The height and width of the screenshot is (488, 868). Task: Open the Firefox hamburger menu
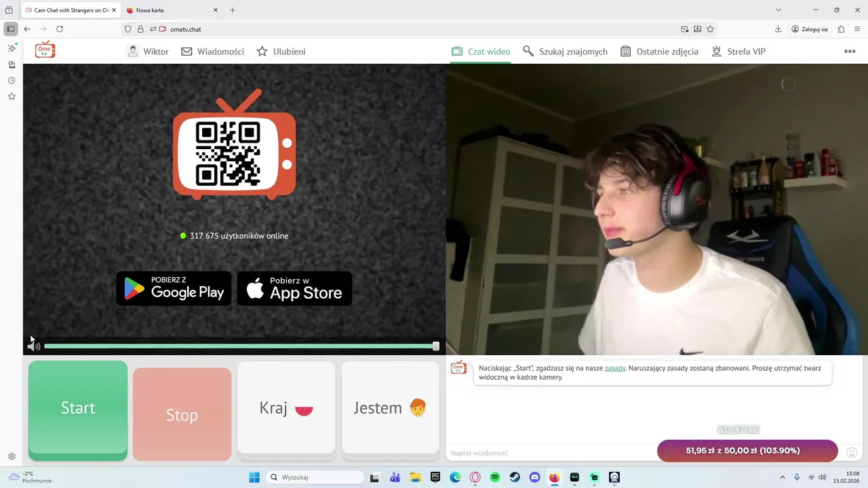point(858,29)
